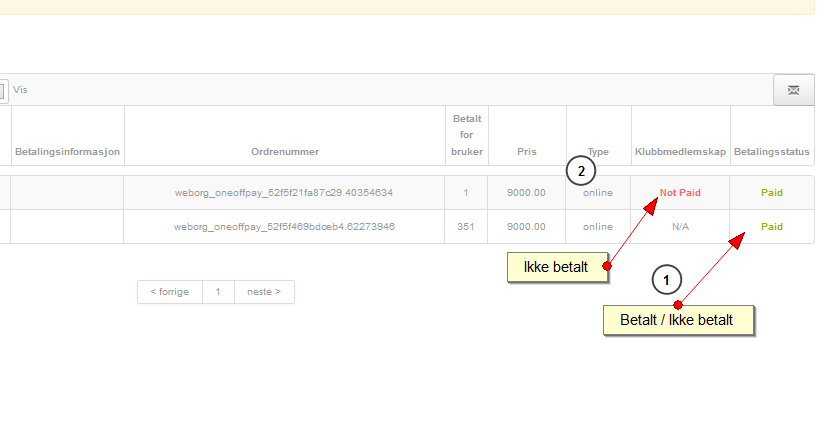Image resolution: width=824 pixels, height=422 pixels.
Task: Click price 9000.00 in order 62273946 row
Action: pyautogui.click(x=526, y=227)
